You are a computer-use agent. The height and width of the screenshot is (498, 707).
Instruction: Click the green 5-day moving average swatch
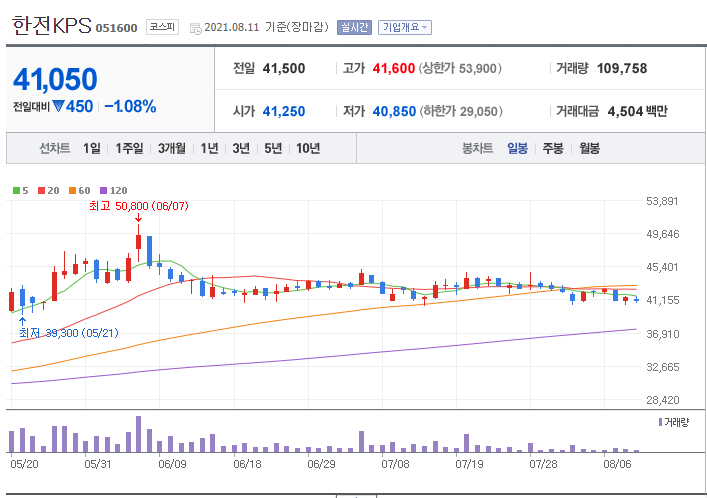click(16, 190)
